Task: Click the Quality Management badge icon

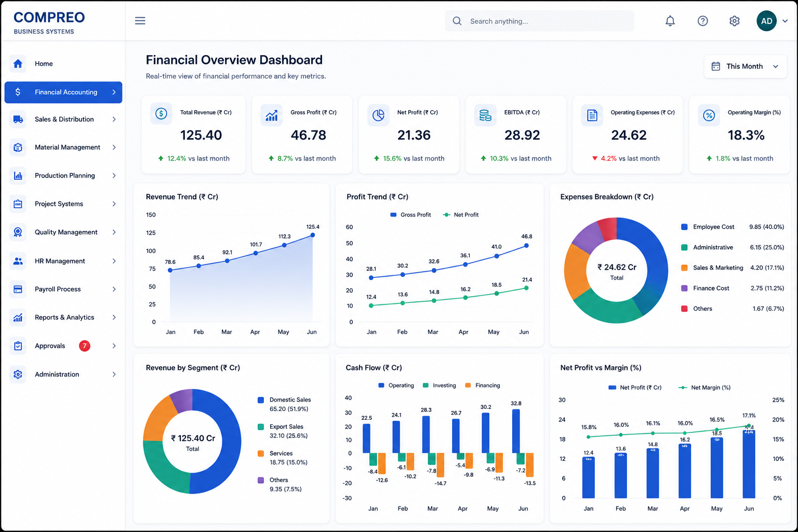Action: coord(18,232)
